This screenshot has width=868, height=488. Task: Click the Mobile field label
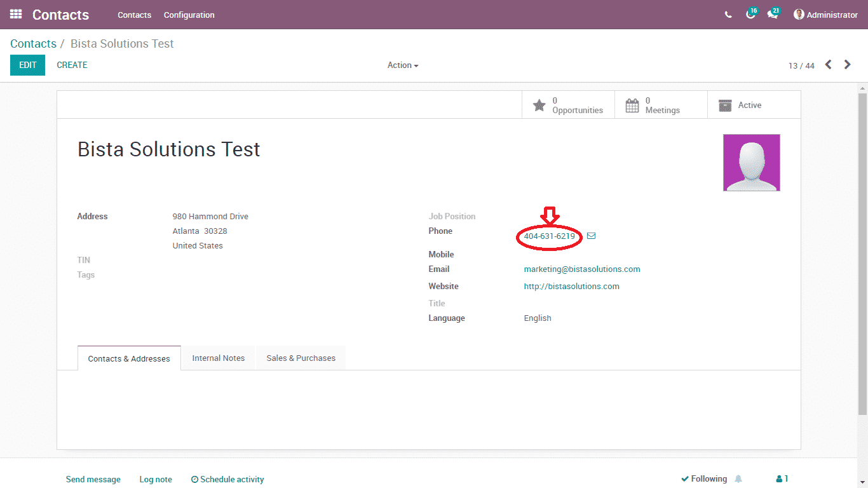(x=441, y=255)
